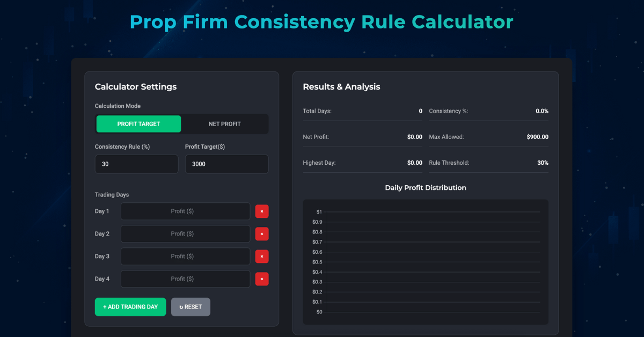Click the Profit Target field showing 3000
644x337 pixels.
tap(226, 164)
